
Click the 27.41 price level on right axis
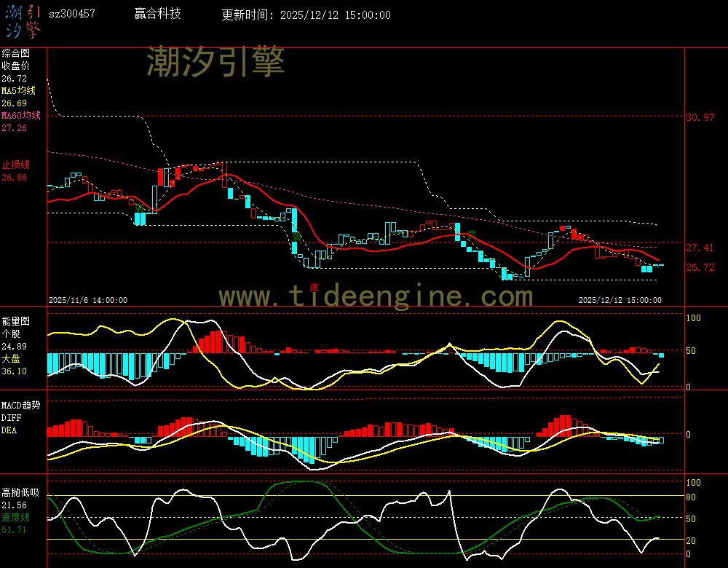click(700, 248)
